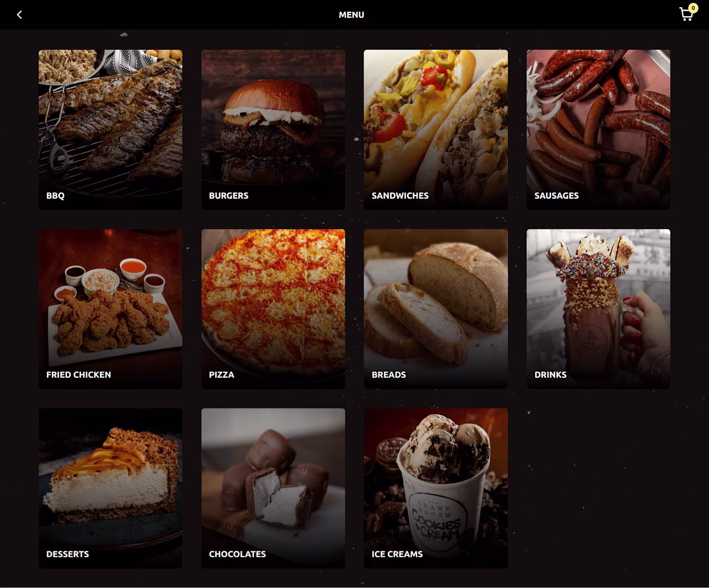Click the PIZZA label text
Screen dimensions: 709x588
[222, 375]
